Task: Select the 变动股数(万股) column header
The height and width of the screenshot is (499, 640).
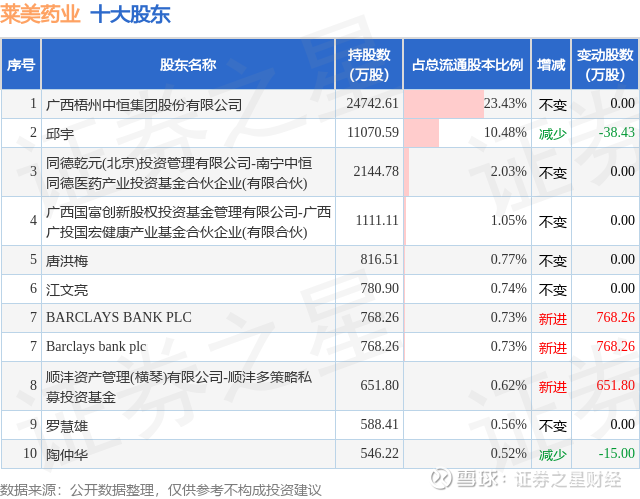Action: click(x=605, y=64)
